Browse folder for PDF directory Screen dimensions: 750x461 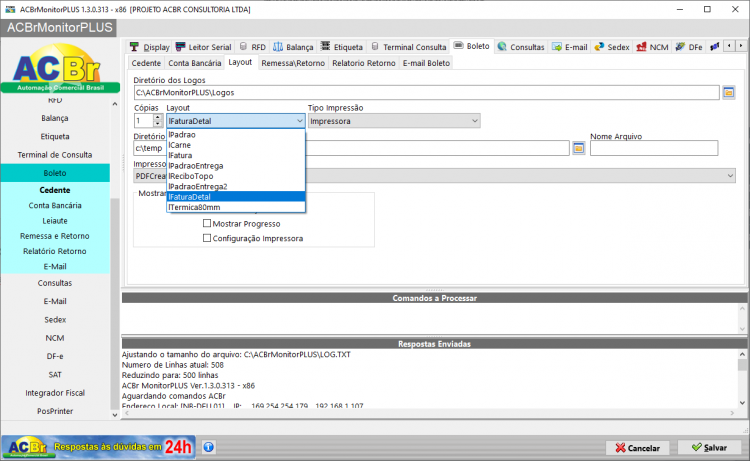579,148
